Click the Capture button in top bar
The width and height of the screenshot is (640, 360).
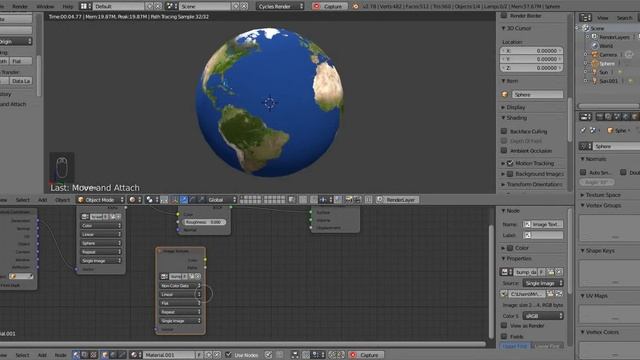(x=329, y=6)
